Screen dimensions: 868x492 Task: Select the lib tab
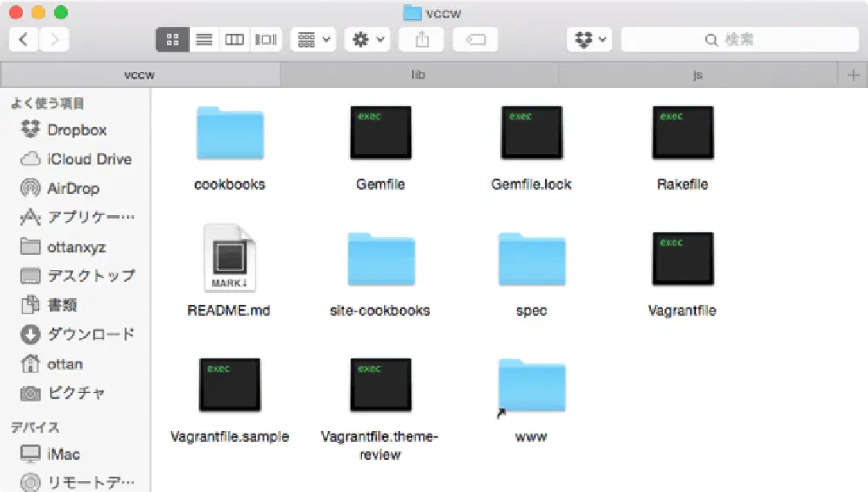pos(418,75)
